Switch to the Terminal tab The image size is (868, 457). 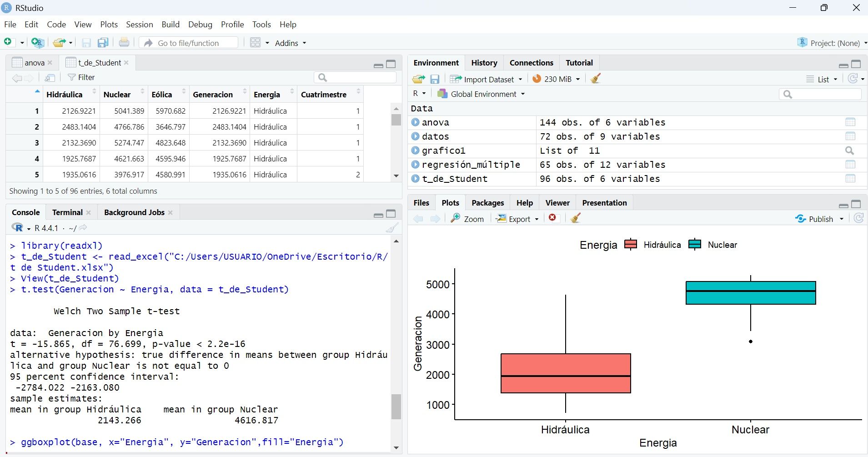click(x=67, y=212)
